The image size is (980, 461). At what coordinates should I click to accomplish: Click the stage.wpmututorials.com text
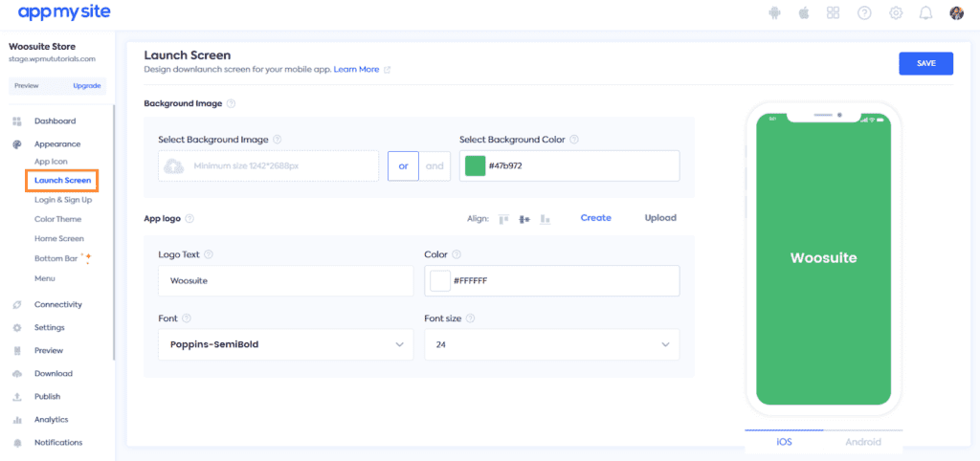(52, 59)
